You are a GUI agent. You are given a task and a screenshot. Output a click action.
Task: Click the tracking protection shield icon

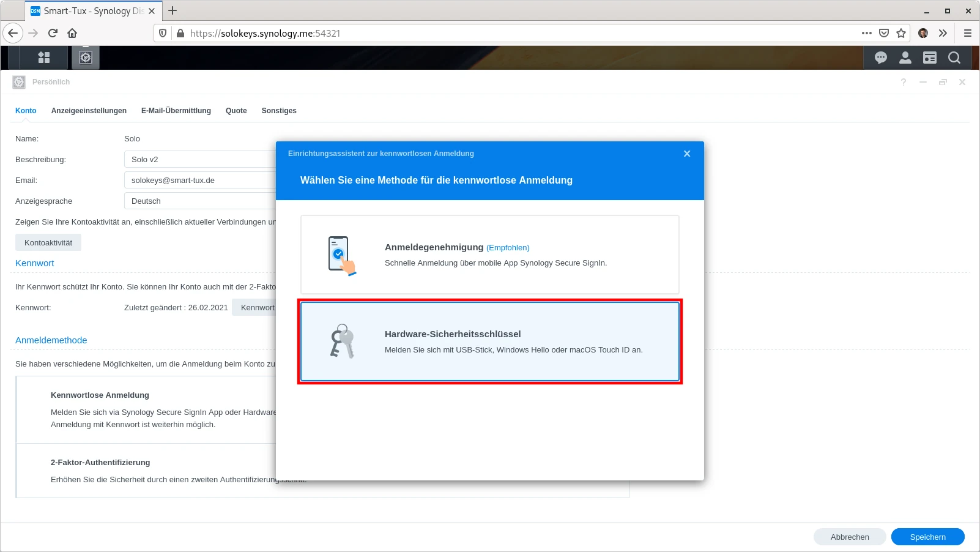[163, 33]
